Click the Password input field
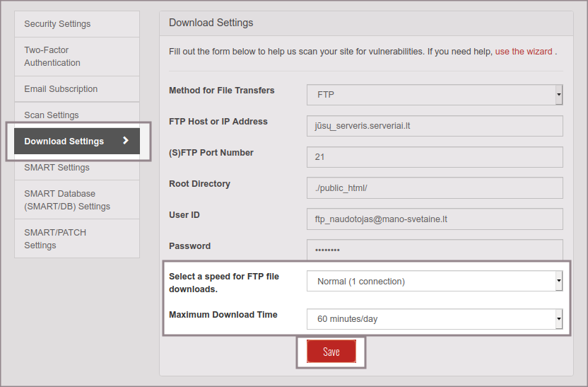Image resolution: width=588 pixels, height=387 pixels. [435, 250]
